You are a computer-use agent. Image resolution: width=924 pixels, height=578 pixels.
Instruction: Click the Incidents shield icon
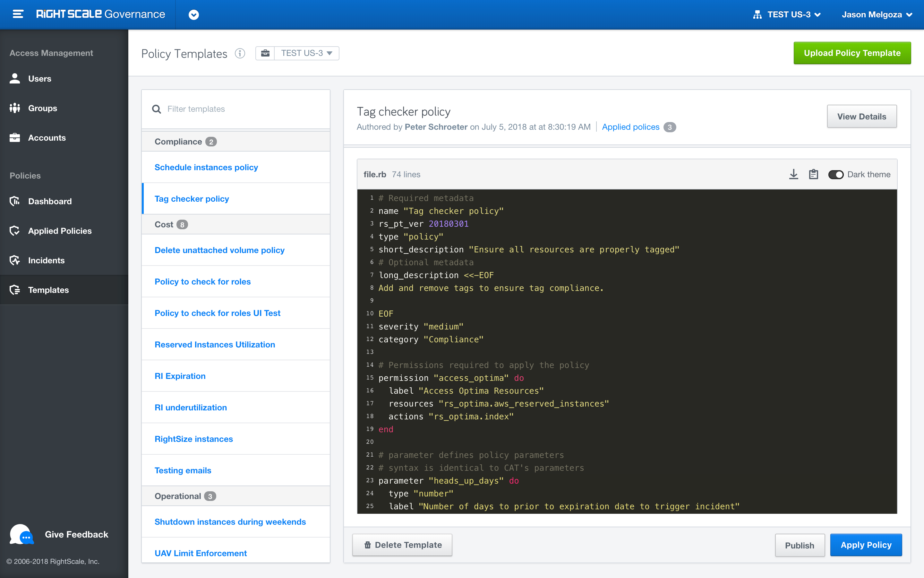point(15,260)
